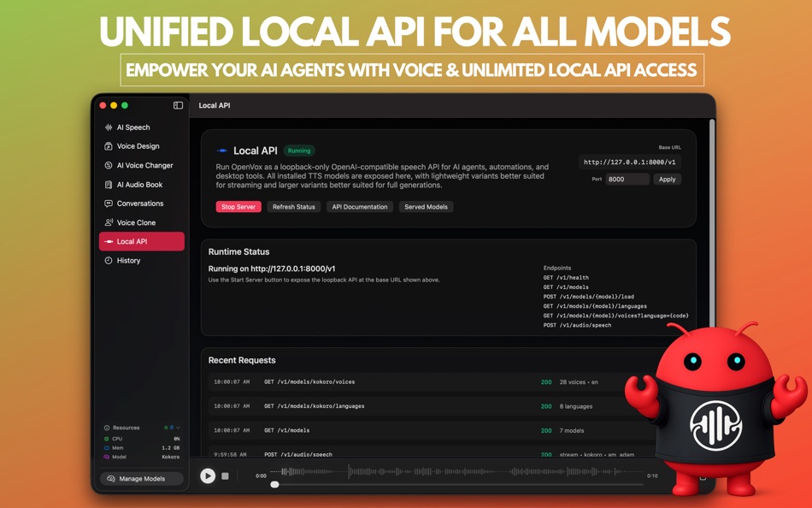Click the Base URL http://127.0.0.1:8000/v1 field

coord(629,162)
